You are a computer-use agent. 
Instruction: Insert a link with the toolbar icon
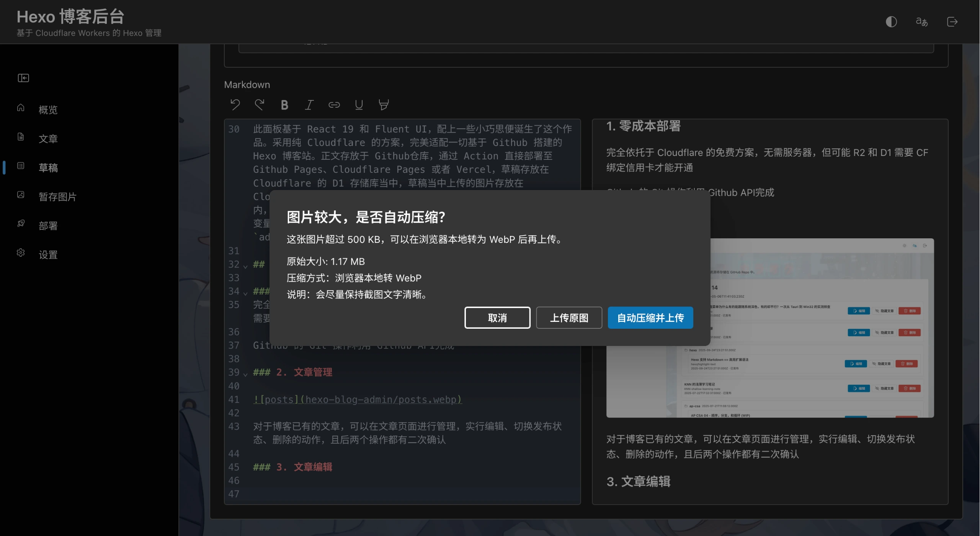point(334,105)
